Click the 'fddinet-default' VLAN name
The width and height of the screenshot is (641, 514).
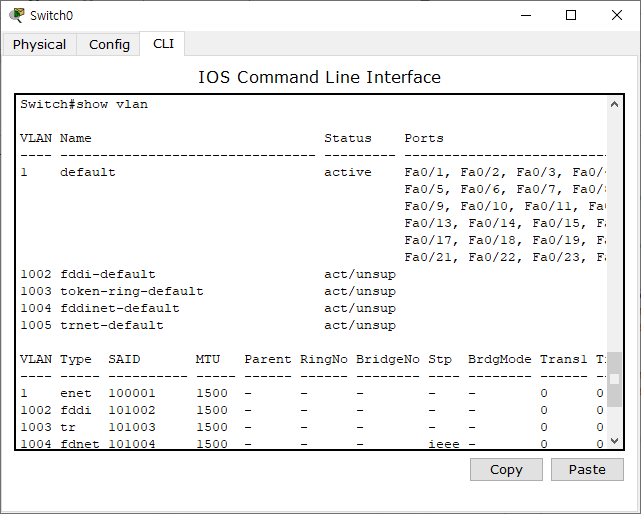pyautogui.click(x=120, y=308)
